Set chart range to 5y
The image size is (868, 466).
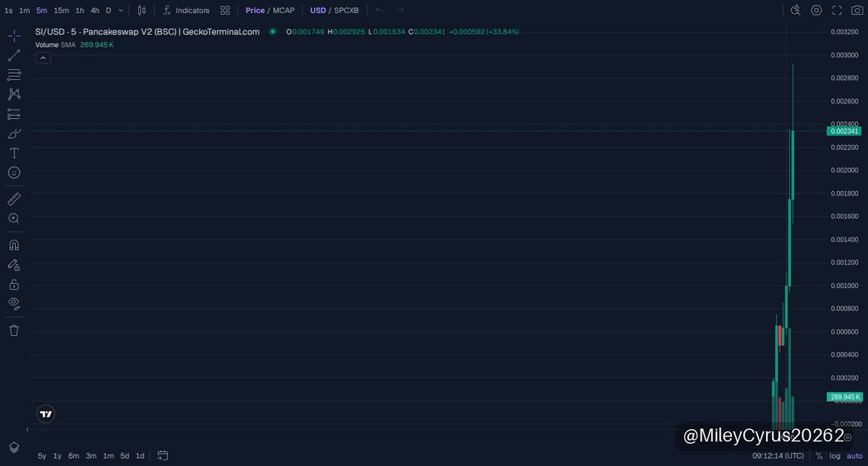[42, 456]
